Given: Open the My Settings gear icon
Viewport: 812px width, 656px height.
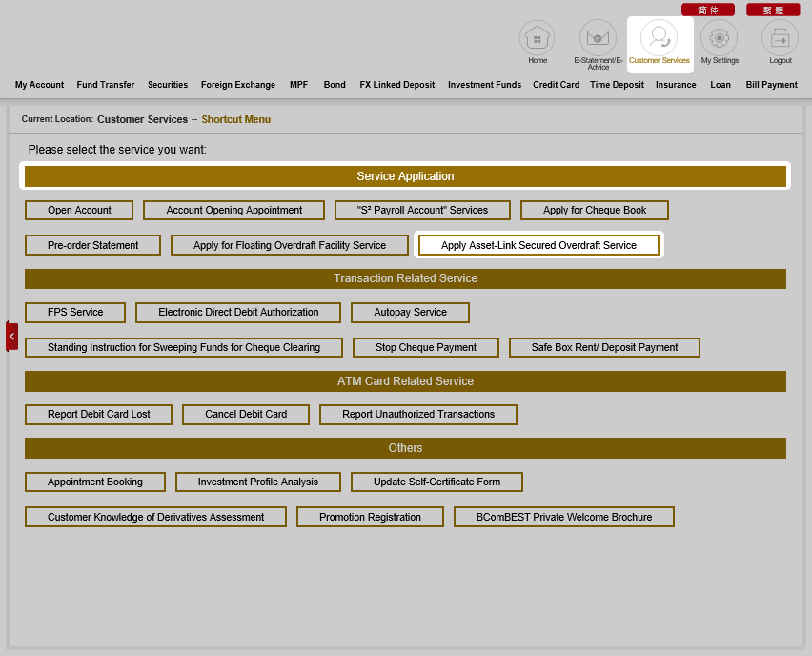Looking at the screenshot, I should (x=720, y=37).
